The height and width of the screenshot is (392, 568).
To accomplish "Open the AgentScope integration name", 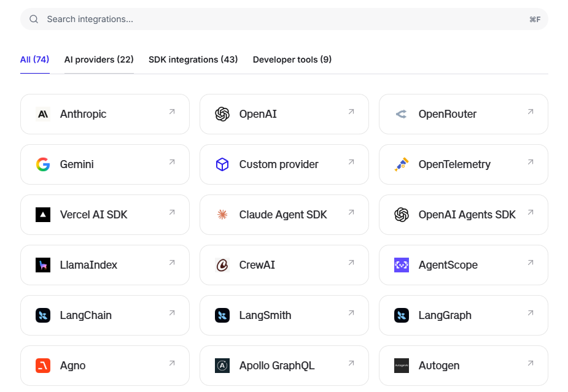I will [448, 265].
